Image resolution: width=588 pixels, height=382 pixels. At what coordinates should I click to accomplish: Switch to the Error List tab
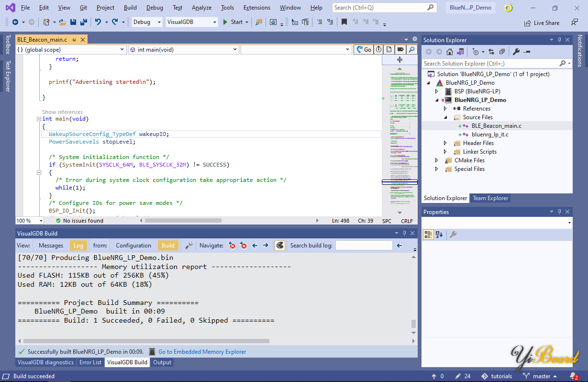point(90,362)
